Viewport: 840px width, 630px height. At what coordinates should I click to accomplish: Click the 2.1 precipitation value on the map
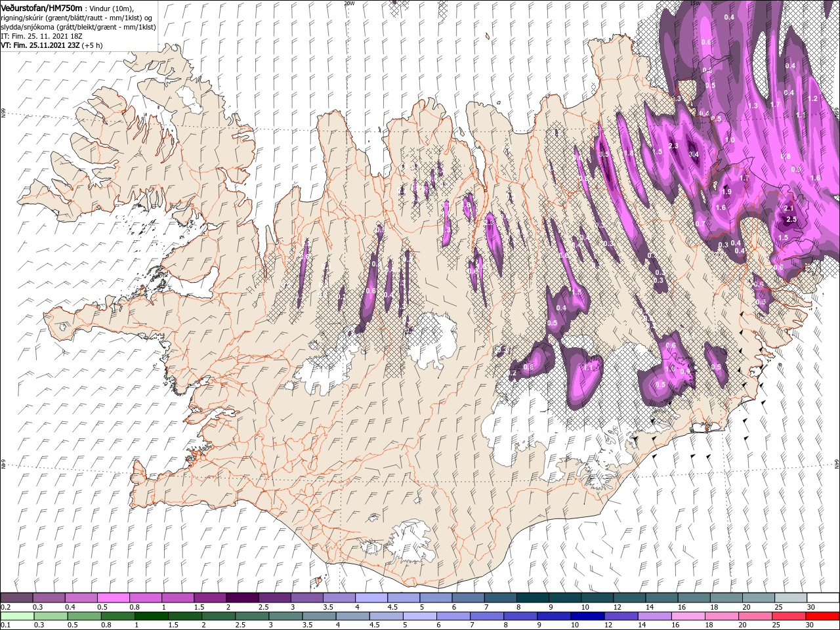click(x=789, y=208)
